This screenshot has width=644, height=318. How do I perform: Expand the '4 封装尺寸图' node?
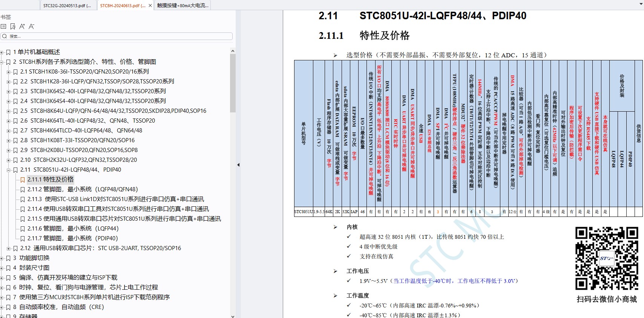click(x=2, y=268)
